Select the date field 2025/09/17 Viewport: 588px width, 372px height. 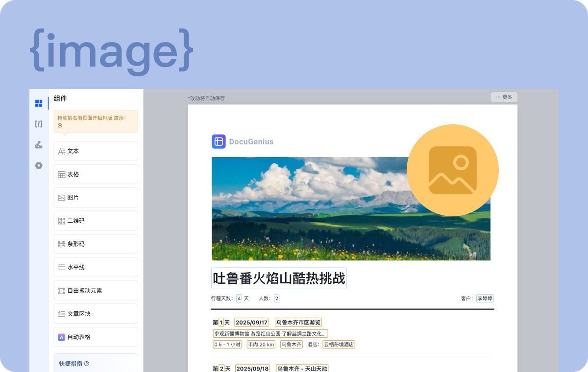[251, 323]
